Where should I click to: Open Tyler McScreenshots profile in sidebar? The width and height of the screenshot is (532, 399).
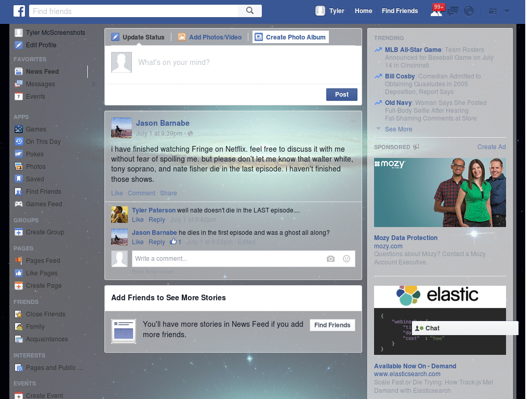point(56,33)
